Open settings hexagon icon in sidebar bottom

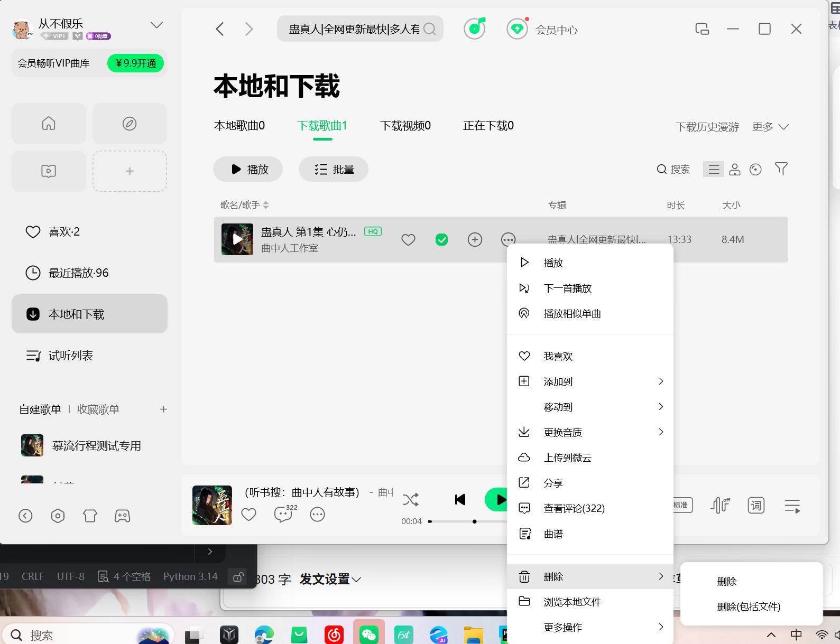(58, 516)
